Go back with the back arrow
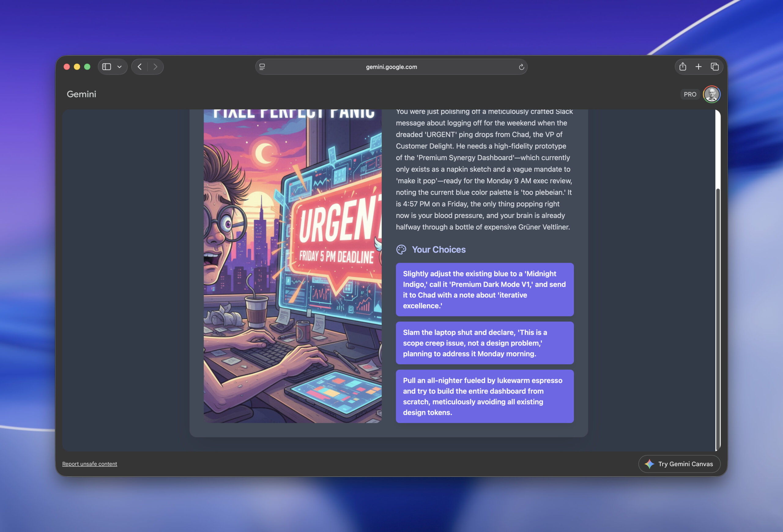This screenshot has height=532, width=783. pyautogui.click(x=139, y=67)
